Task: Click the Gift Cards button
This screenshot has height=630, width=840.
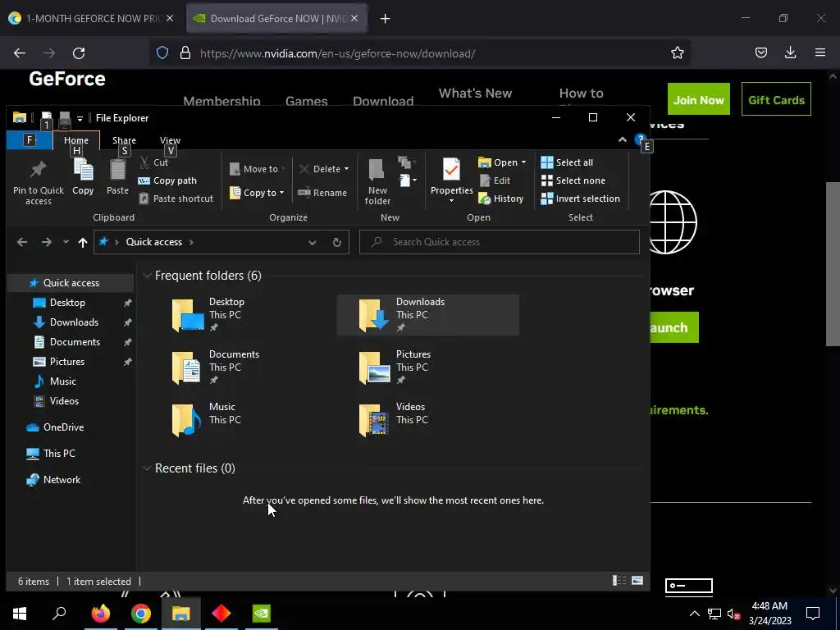Action: (776, 99)
